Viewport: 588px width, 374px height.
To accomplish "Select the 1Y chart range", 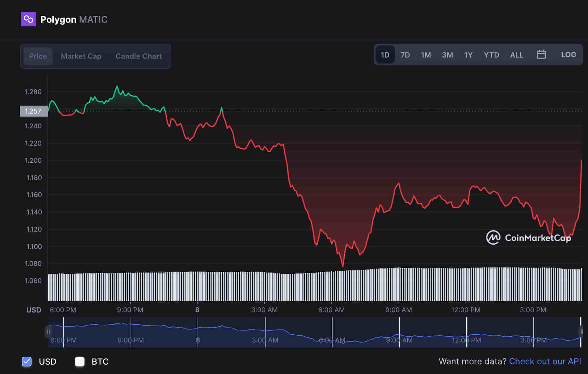I will click(468, 55).
